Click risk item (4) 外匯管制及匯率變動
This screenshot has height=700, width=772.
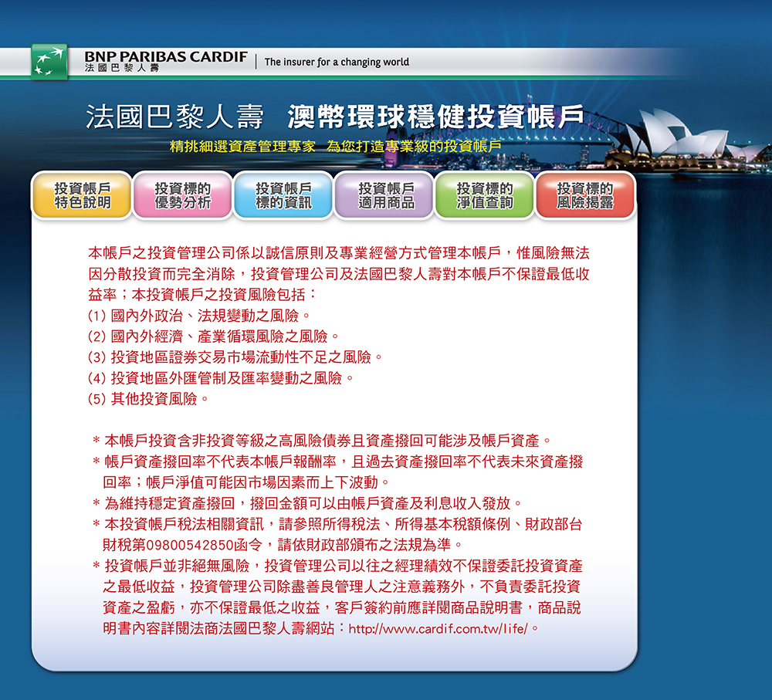(221, 378)
